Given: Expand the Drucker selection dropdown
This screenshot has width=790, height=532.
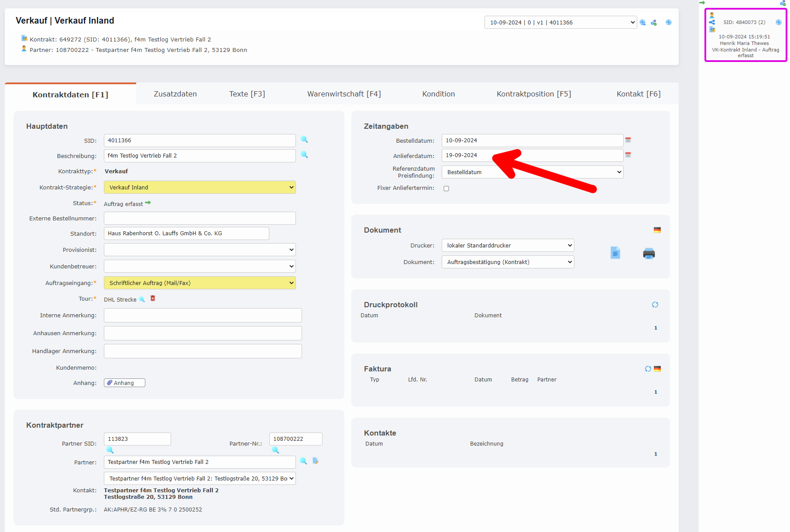Looking at the screenshot, I should click(x=508, y=245).
